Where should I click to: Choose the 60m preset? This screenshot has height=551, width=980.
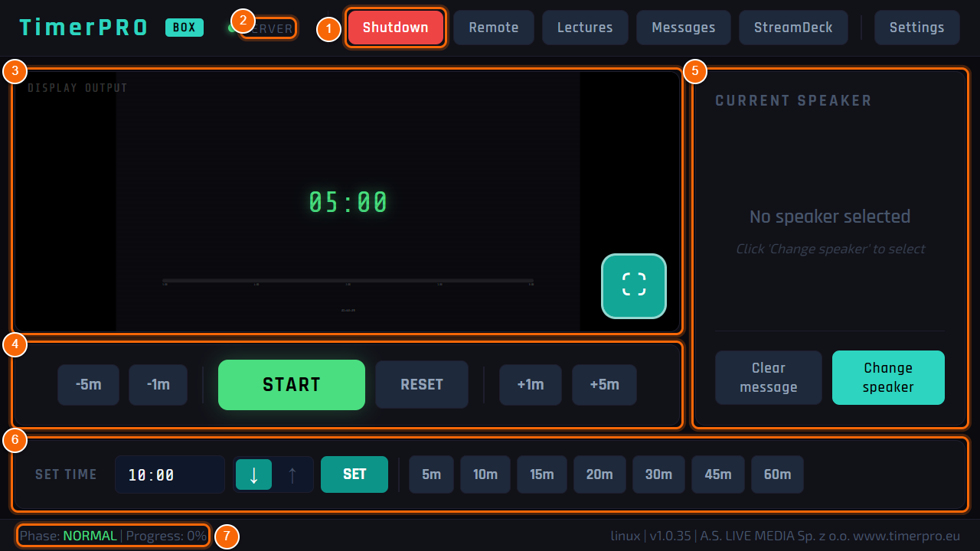pyautogui.click(x=777, y=474)
